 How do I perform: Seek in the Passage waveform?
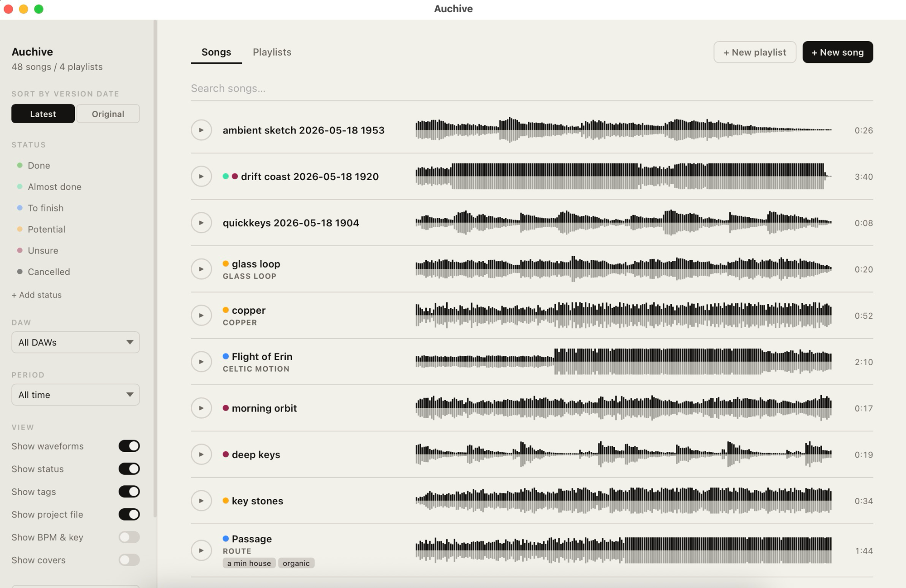coord(623,550)
